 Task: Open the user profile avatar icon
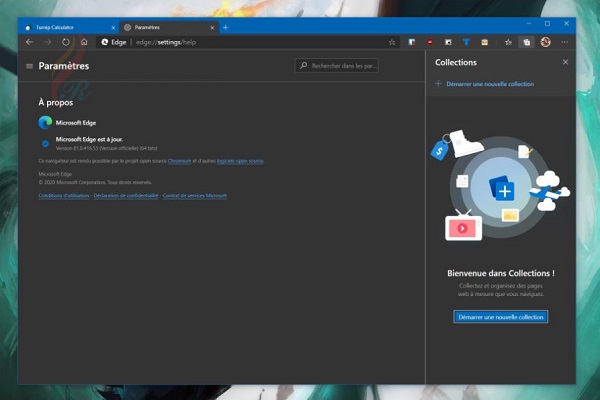(546, 42)
